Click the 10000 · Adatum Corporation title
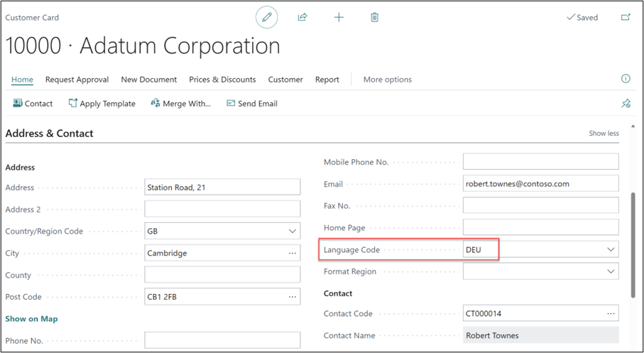 click(143, 46)
